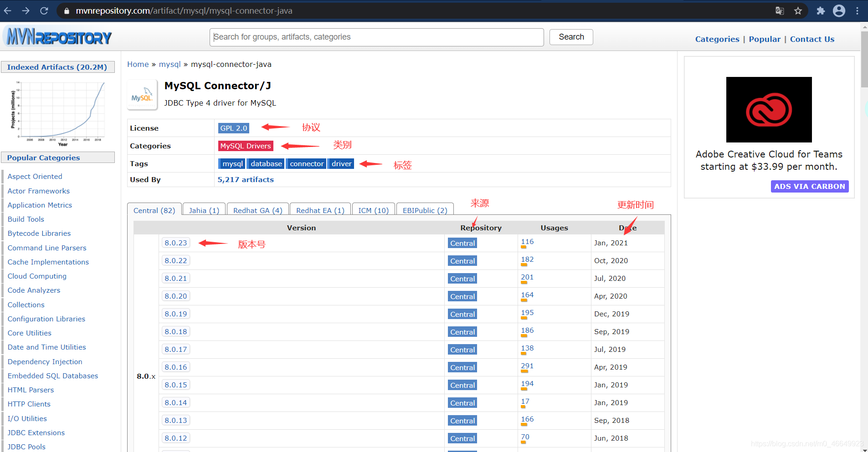Open the 291 usages link

527,366
